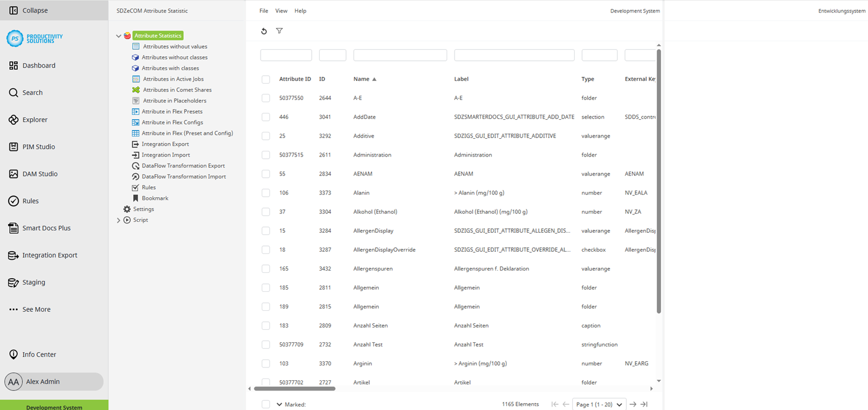Open the Page 1 (1 - 20) dropdown

pos(599,404)
